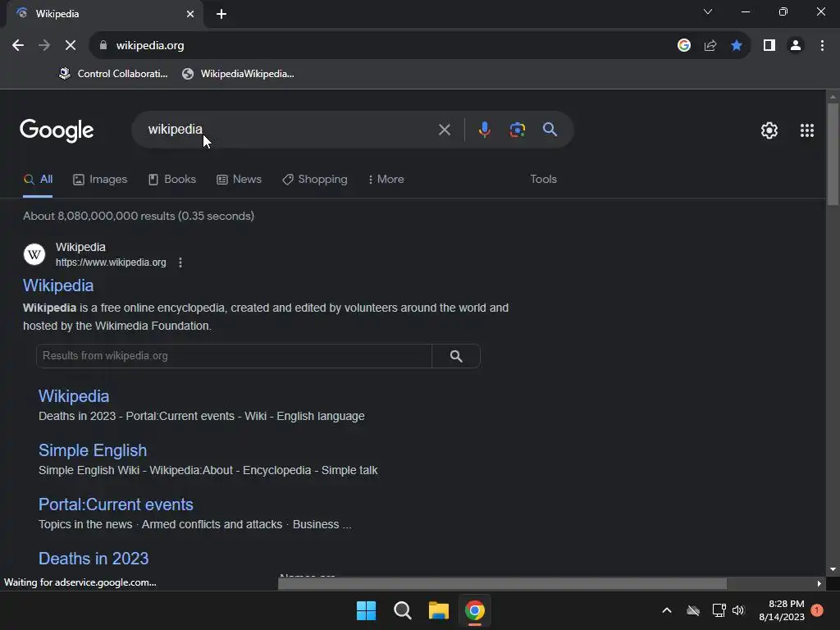Switch to the Books tab
840x630 pixels.
[172, 180]
